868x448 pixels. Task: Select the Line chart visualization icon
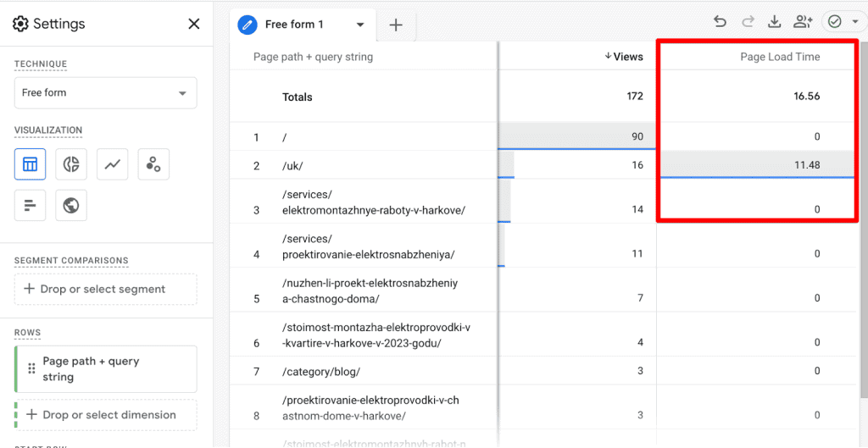click(113, 164)
